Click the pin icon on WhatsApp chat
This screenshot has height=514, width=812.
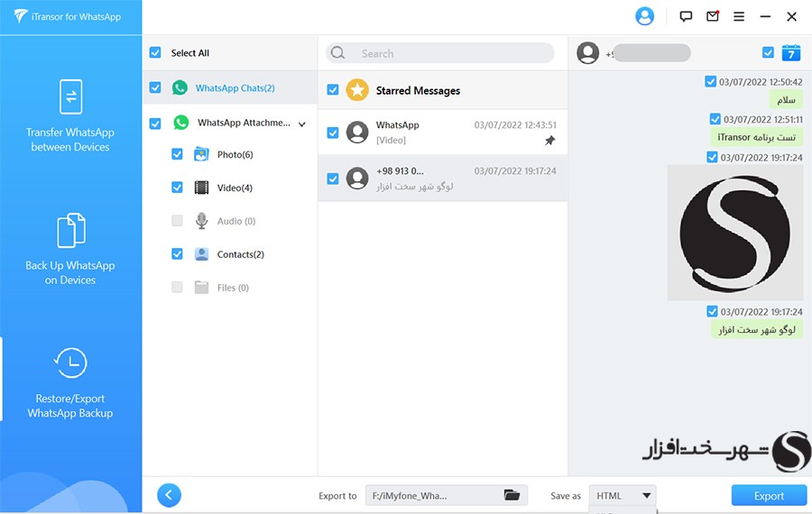point(550,141)
